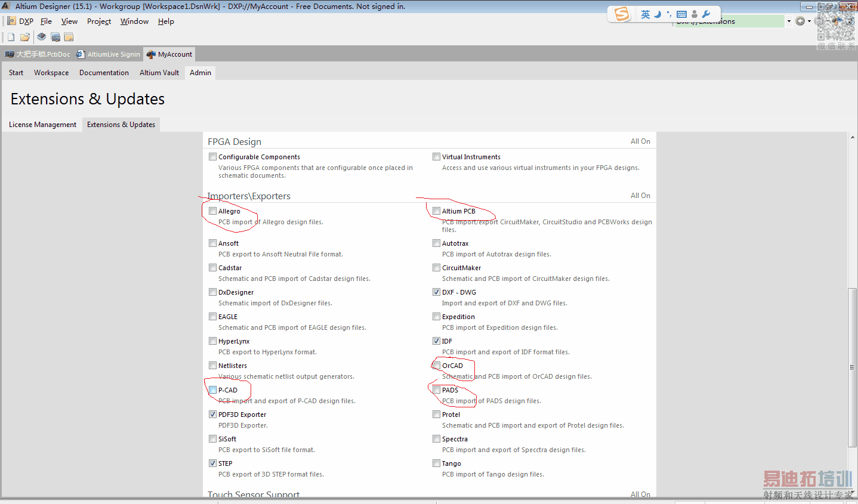Check the PADS importer checkbox

(436, 390)
